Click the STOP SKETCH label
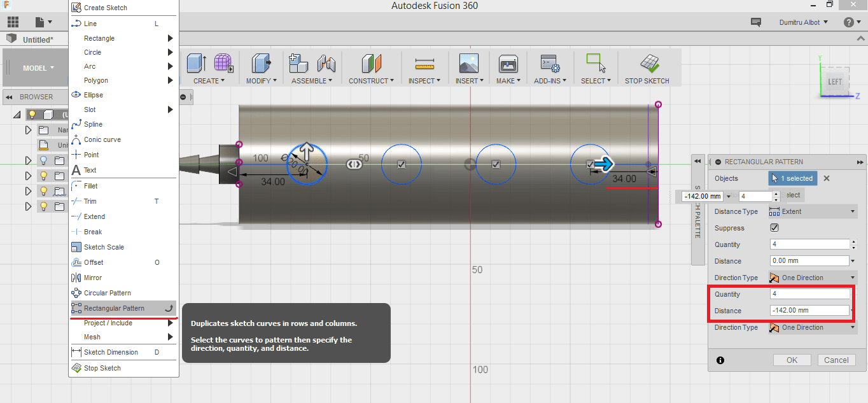 click(x=647, y=81)
